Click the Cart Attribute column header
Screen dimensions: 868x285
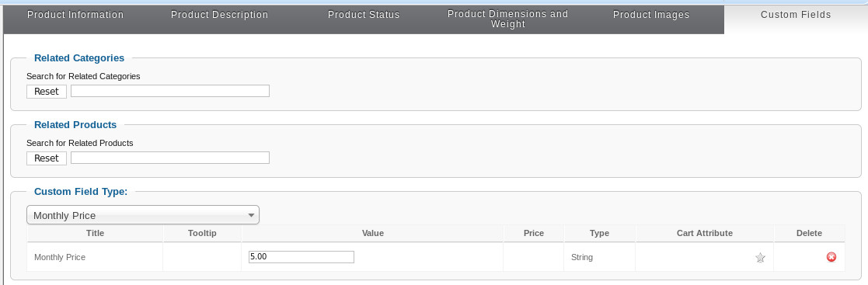705,234
